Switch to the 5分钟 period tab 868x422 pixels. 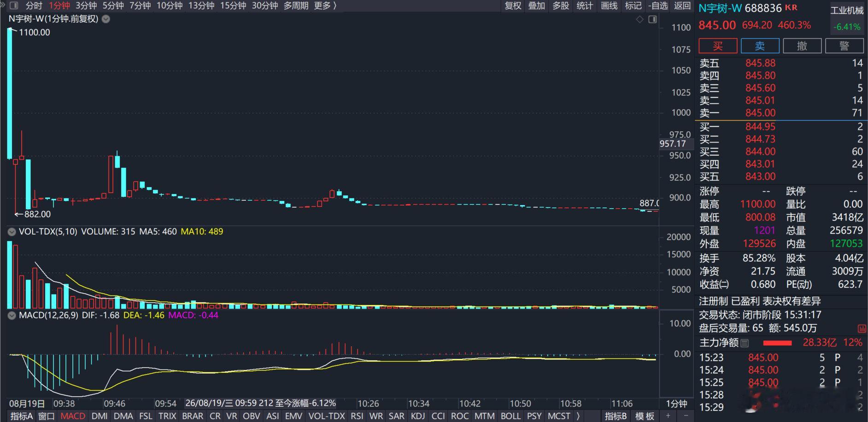pyautogui.click(x=113, y=6)
